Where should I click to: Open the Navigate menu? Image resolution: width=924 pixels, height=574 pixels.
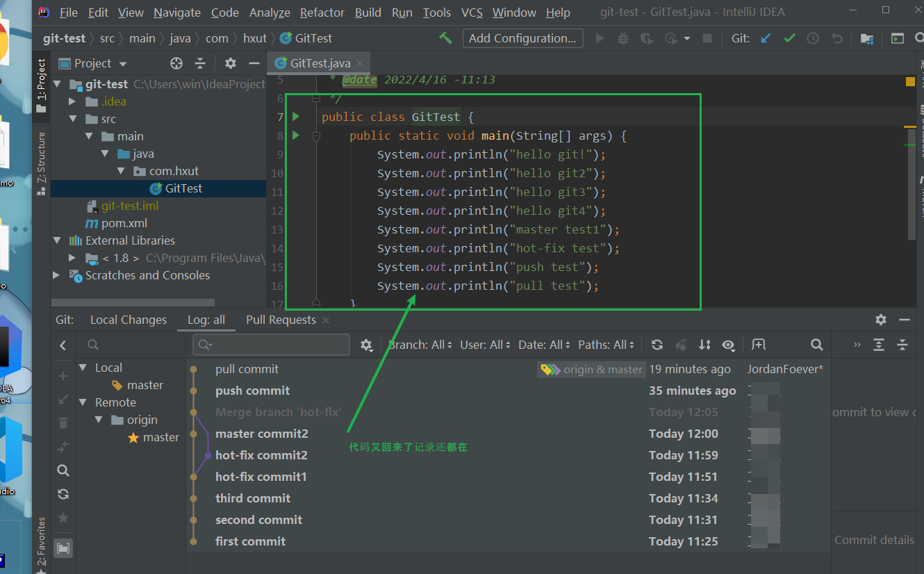coord(177,13)
